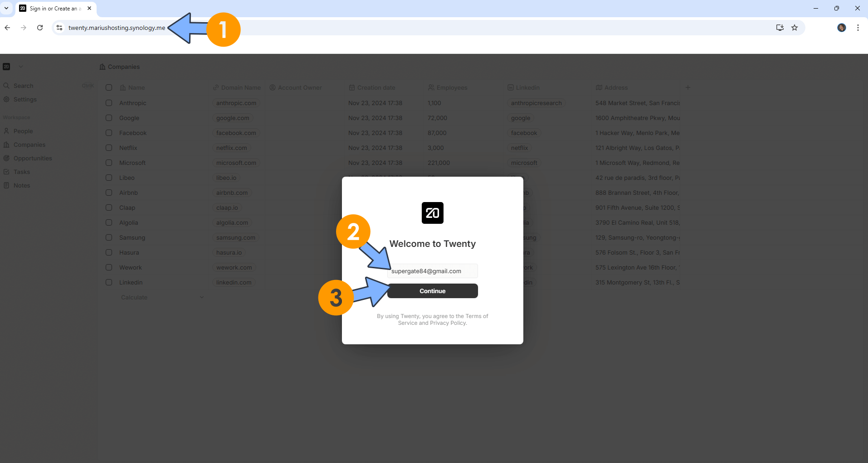Open the anthropicresearch Linkedin chip
This screenshot has height=463, width=868.
536,103
